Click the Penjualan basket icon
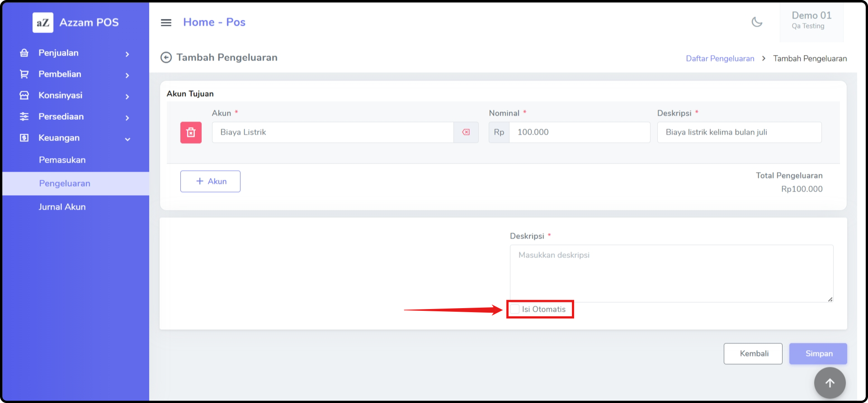The width and height of the screenshot is (868, 403). [x=24, y=53]
